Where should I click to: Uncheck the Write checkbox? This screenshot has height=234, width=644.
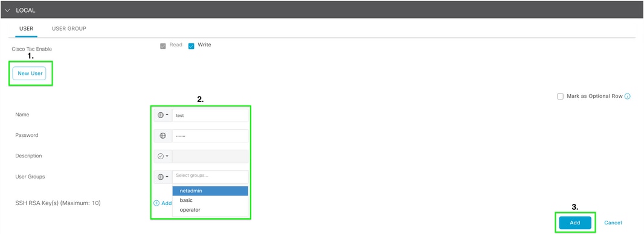click(191, 46)
